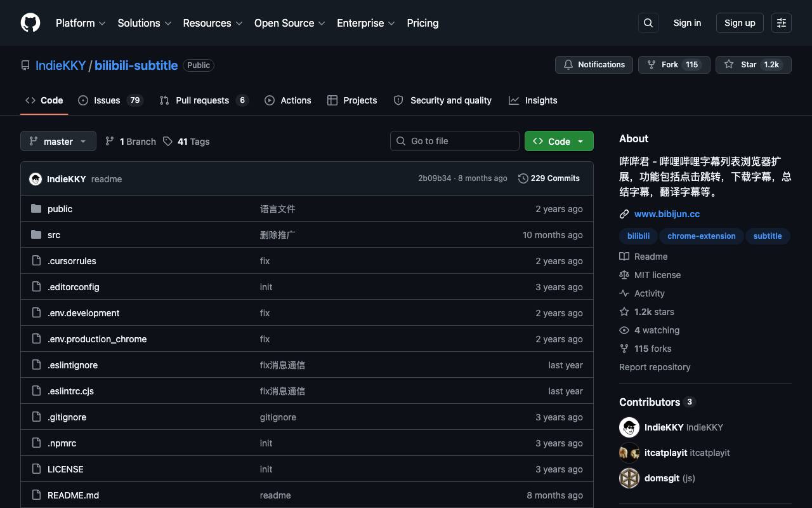
Task: Click the branch icon beside 1 Branch
Action: (x=110, y=142)
